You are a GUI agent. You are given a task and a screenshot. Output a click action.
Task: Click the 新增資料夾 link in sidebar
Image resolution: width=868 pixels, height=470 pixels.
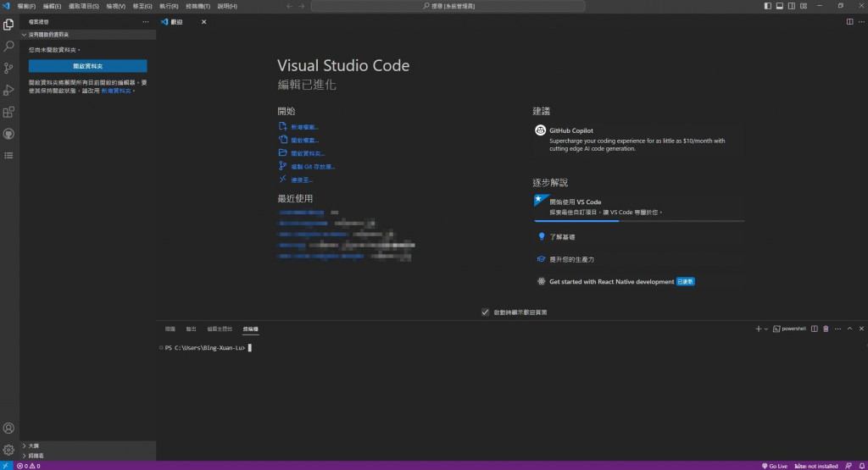(x=116, y=91)
